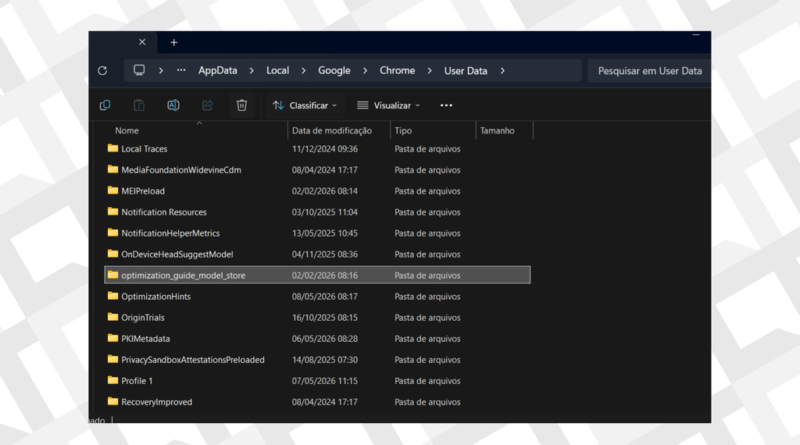This screenshot has height=445, width=800.
Task: Click the Profile 1 folder icon
Action: click(x=113, y=380)
